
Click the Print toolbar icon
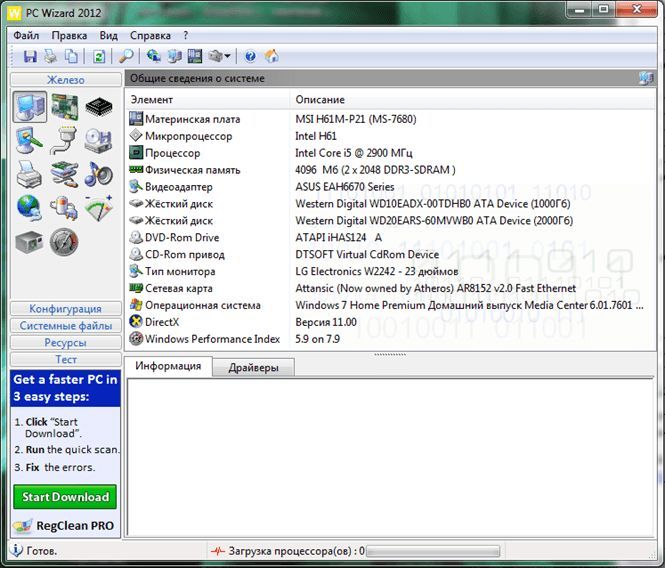pos(51,56)
